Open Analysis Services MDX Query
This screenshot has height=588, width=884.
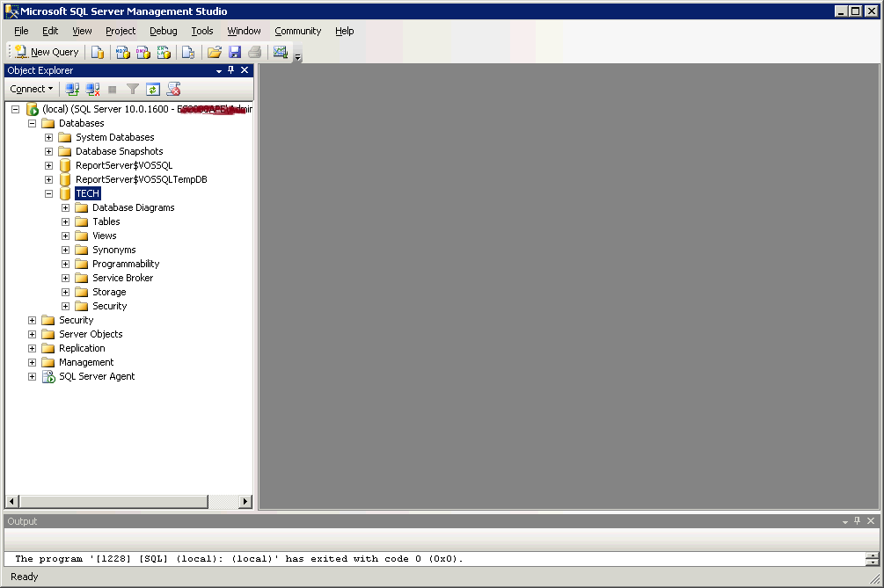point(122,53)
